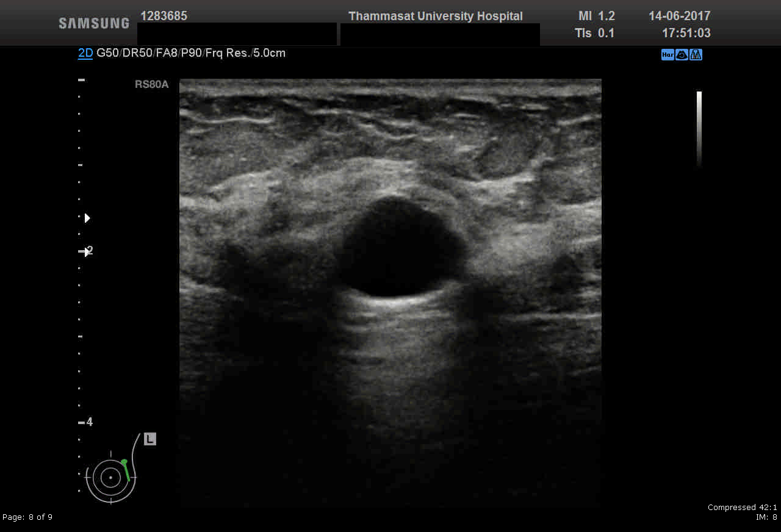Screen dimensions: 781x532
Task: Select the 2D mode label
Action: click(x=85, y=53)
